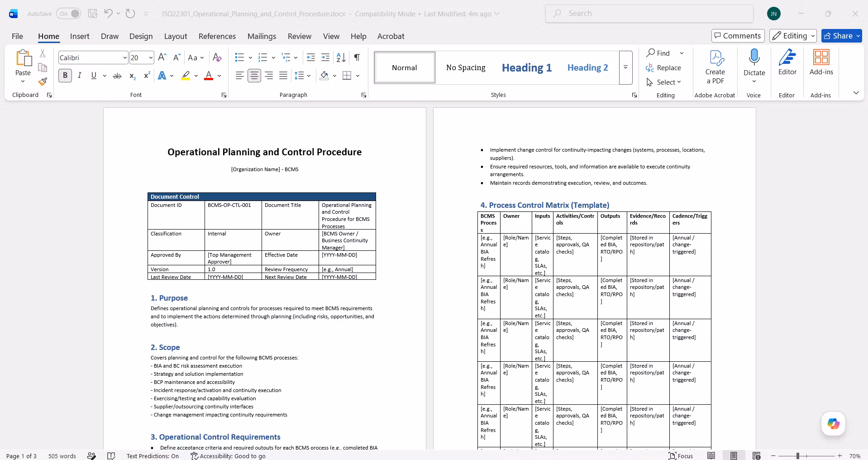Justify the paragraph text

point(283,76)
